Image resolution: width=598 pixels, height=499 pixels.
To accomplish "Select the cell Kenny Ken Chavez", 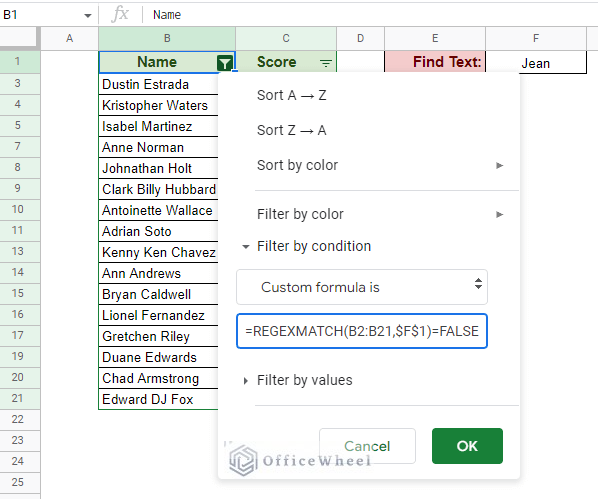I will (x=158, y=252).
